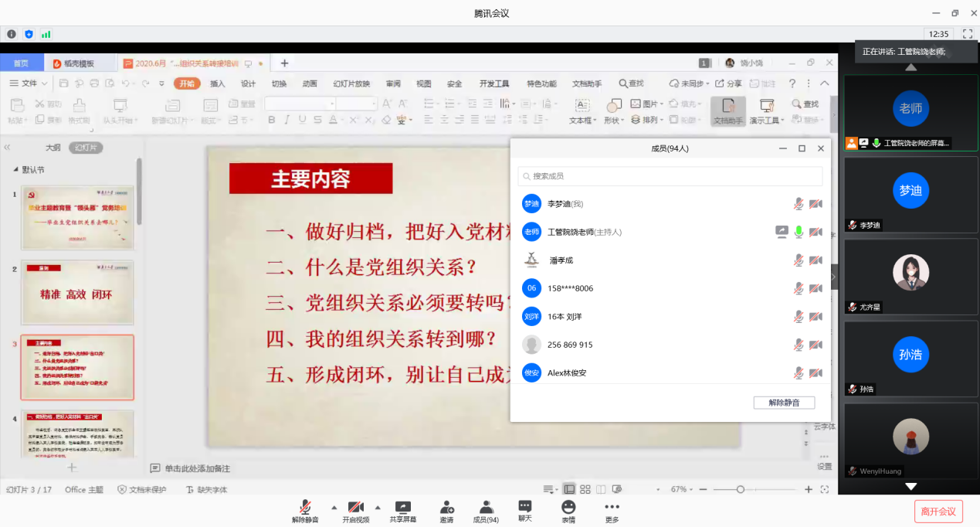Expand video options arrow next to 开启视频
The height and width of the screenshot is (527, 980).
[x=378, y=508]
